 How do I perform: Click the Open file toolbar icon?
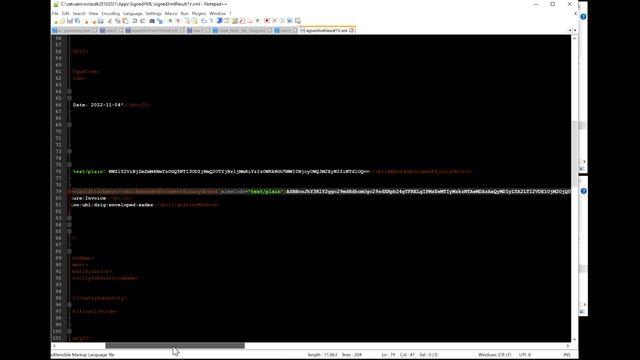(62, 21)
